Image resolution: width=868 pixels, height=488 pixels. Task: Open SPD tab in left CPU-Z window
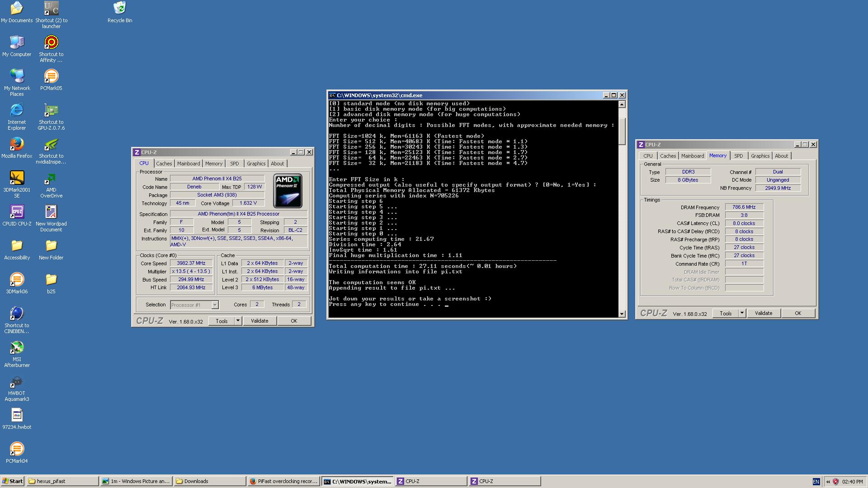click(x=234, y=164)
